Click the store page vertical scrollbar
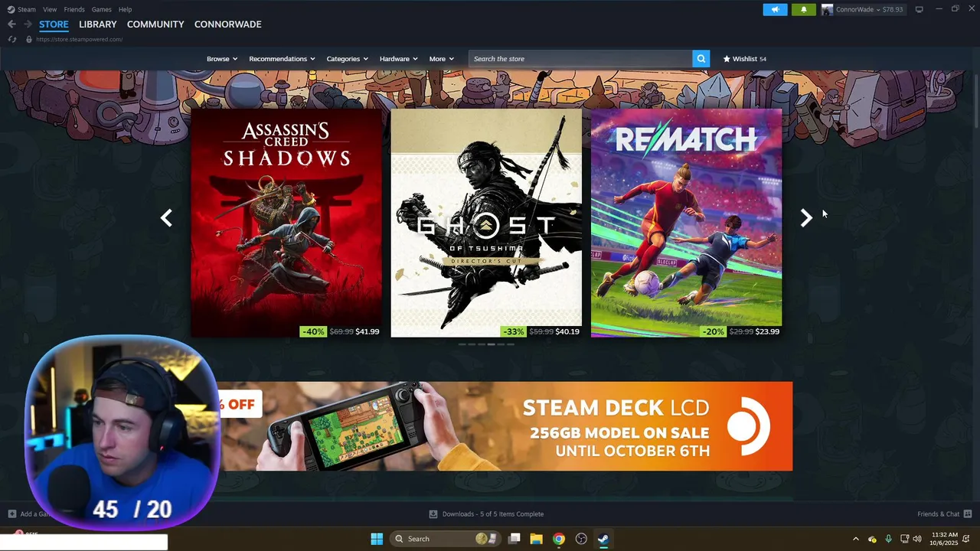The image size is (980, 551). pyautogui.click(x=975, y=99)
